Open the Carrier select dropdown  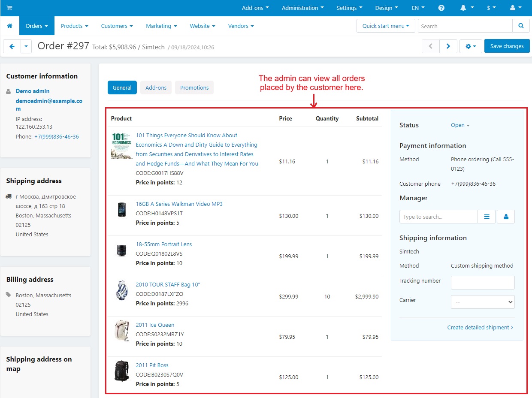(483, 302)
